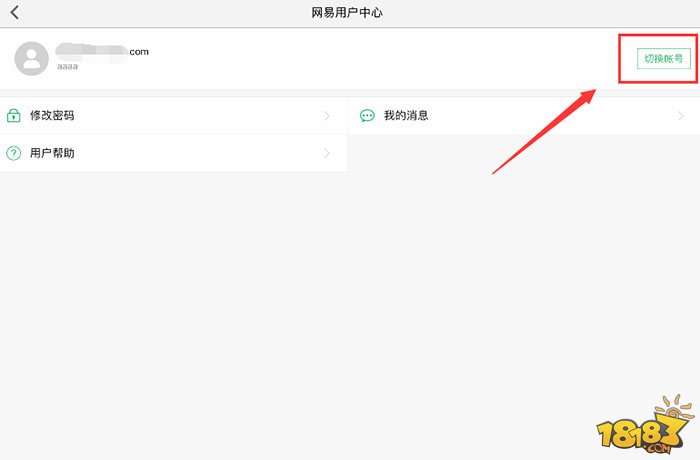Go back using the top-left arrow
The width and height of the screenshot is (700, 460).
[15, 13]
